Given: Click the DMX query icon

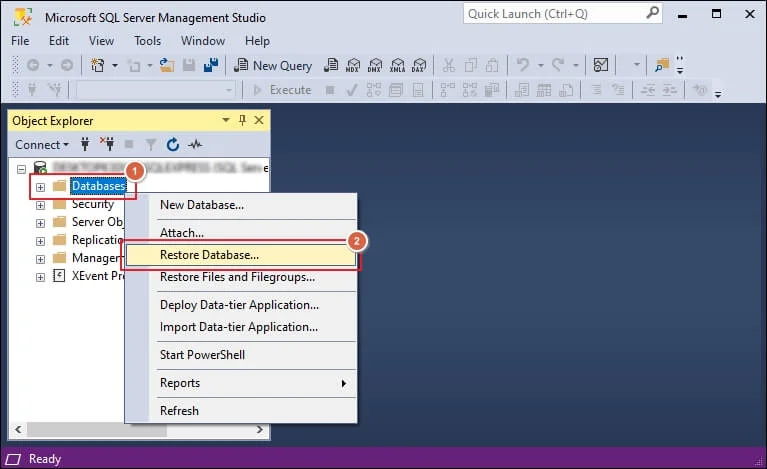Looking at the screenshot, I should tap(375, 65).
